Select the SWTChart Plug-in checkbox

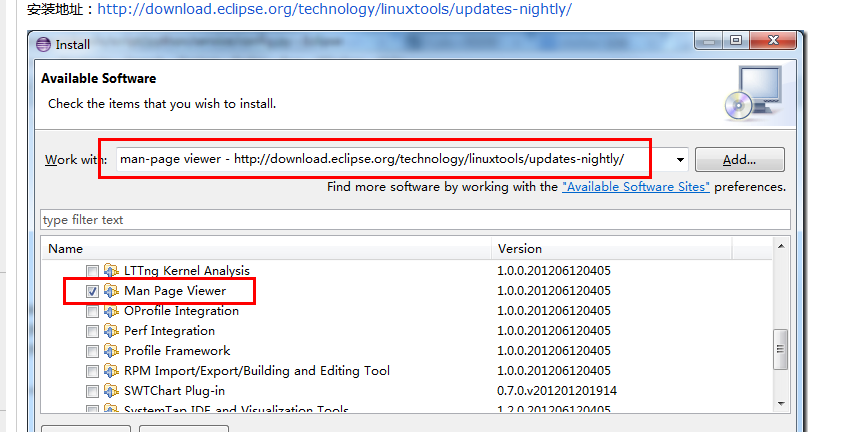92,391
